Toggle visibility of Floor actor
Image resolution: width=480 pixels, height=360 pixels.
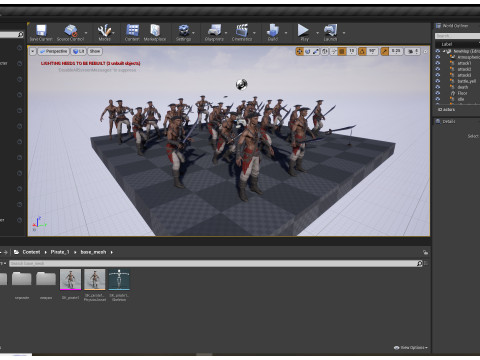[x=438, y=93]
